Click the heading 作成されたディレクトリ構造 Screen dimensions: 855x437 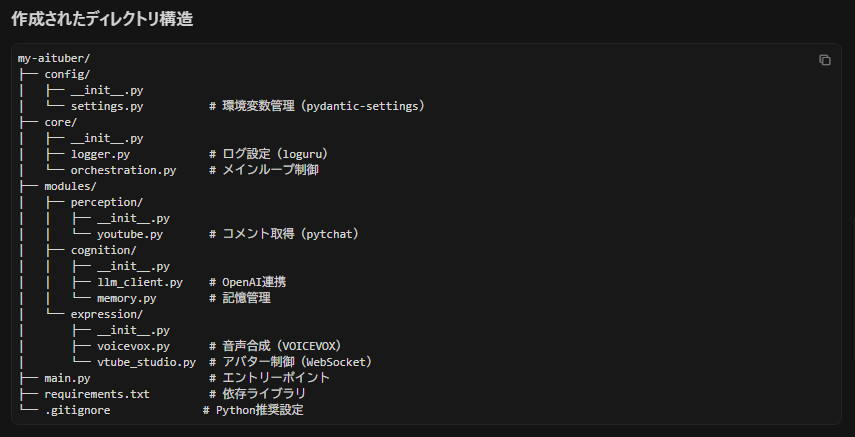point(102,19)
